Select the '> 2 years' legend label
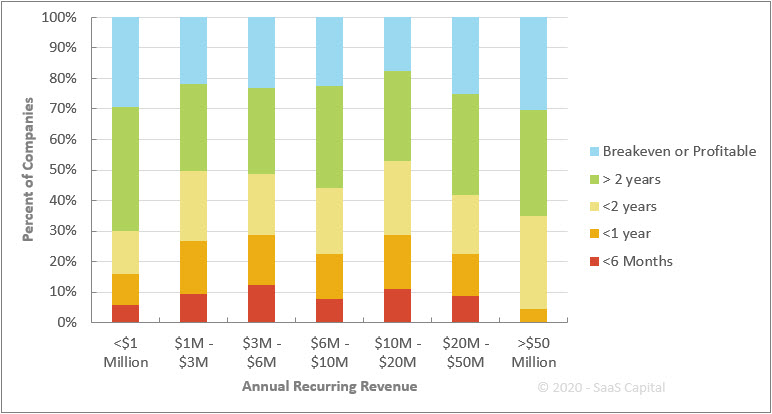Image resolution: width=772 pixels, height=414 pixels. 632,179
